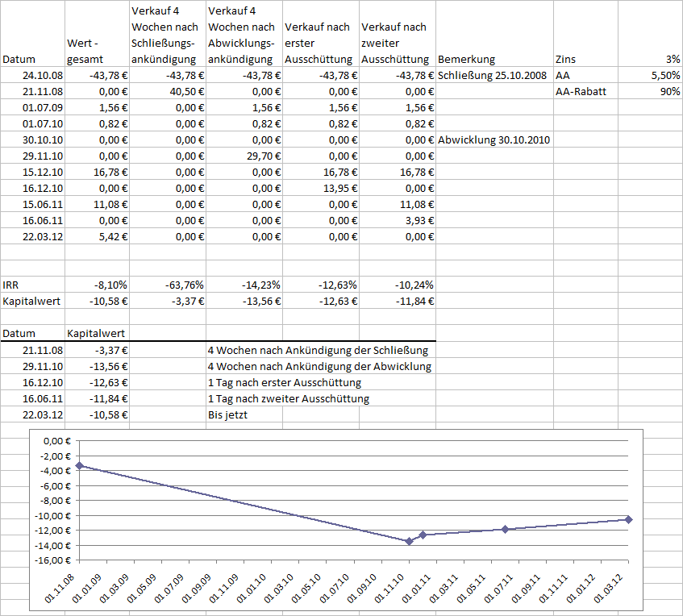The height and width of the screenshot is (616, 683).
Task: Click the chart y-axis label -16,00 €
Action: click(52, 560)
